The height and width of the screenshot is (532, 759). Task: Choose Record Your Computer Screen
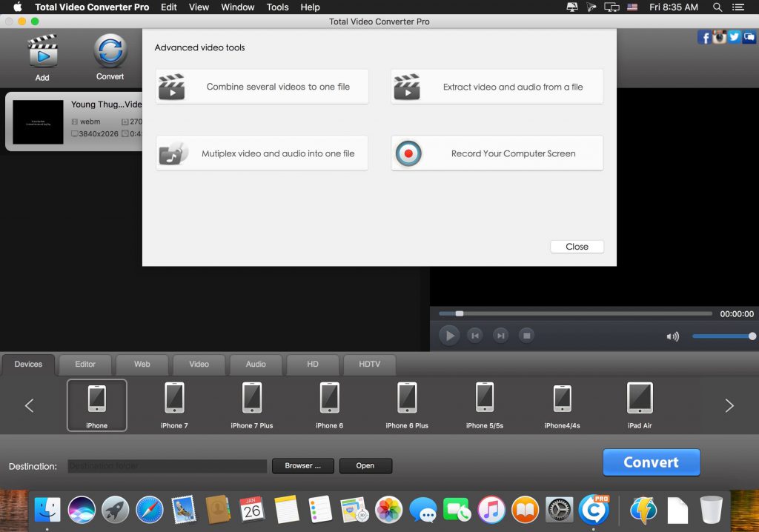click(497, 153)
